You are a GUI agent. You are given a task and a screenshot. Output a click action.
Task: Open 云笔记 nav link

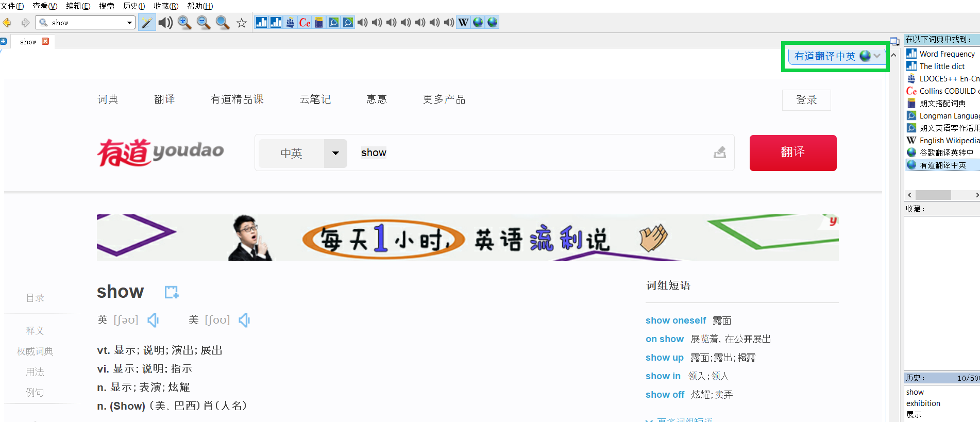(x=315, y=99)
